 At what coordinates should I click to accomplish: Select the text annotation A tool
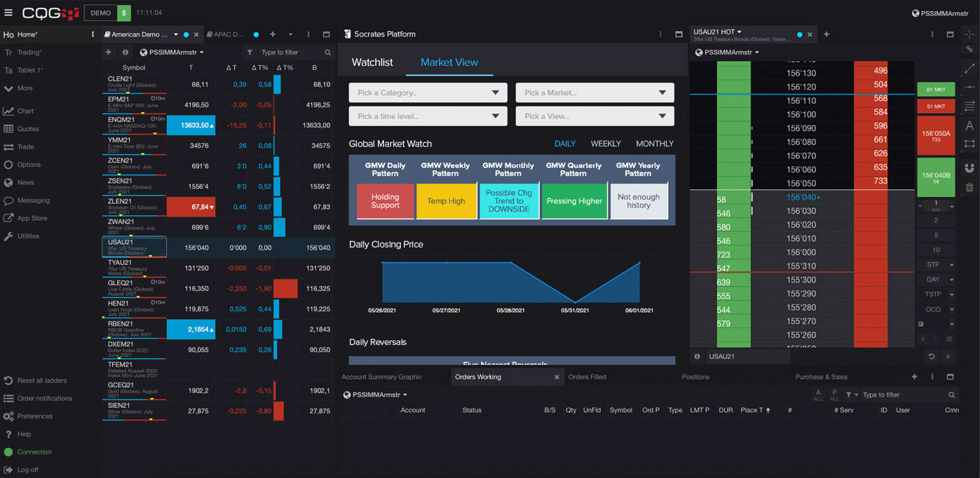pyautogui.click(x=969, y=126)
